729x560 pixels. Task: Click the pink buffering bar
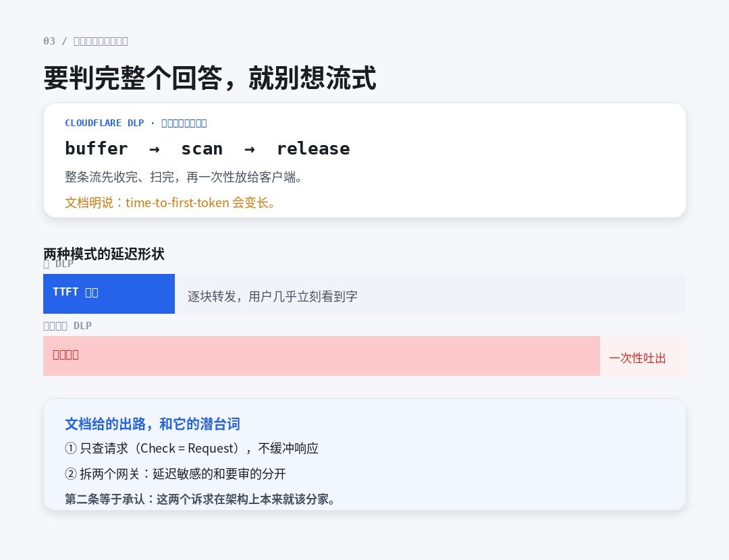322,356
